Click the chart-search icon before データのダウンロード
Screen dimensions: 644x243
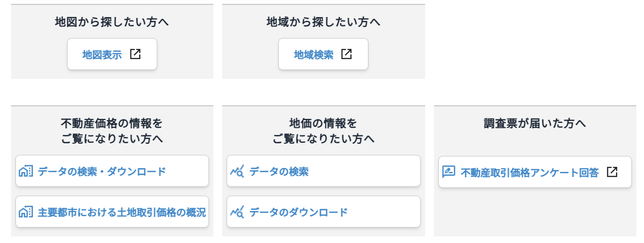(x=237, y=212)
